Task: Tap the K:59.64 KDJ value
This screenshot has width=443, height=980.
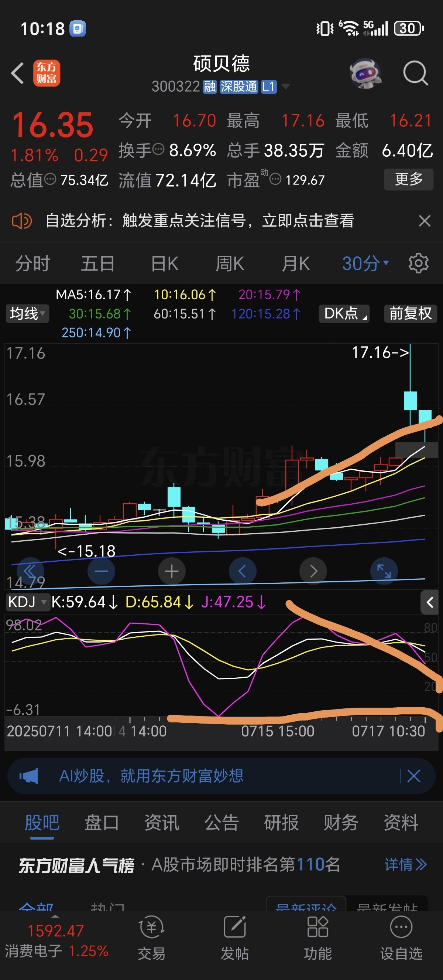Action: (85, 602)
